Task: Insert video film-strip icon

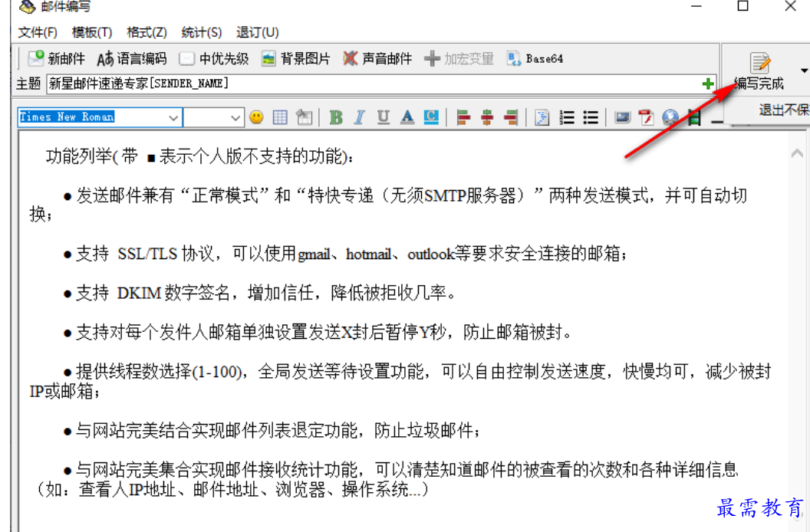Action: pos(694,117)
